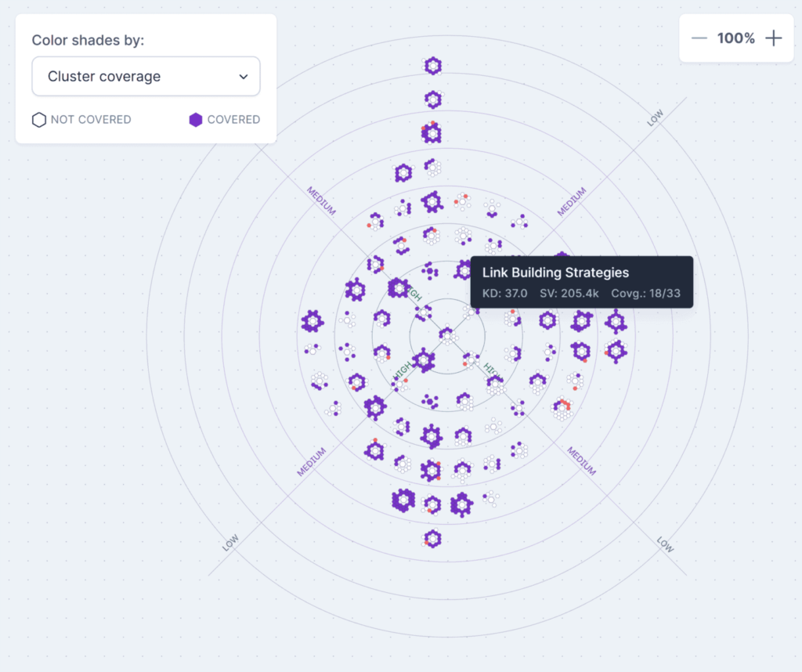Image resolution: width=802 pixels, height=672 pixels.
Task: Click the LOW label at bottom left
Action: click(x=230, y=543)
